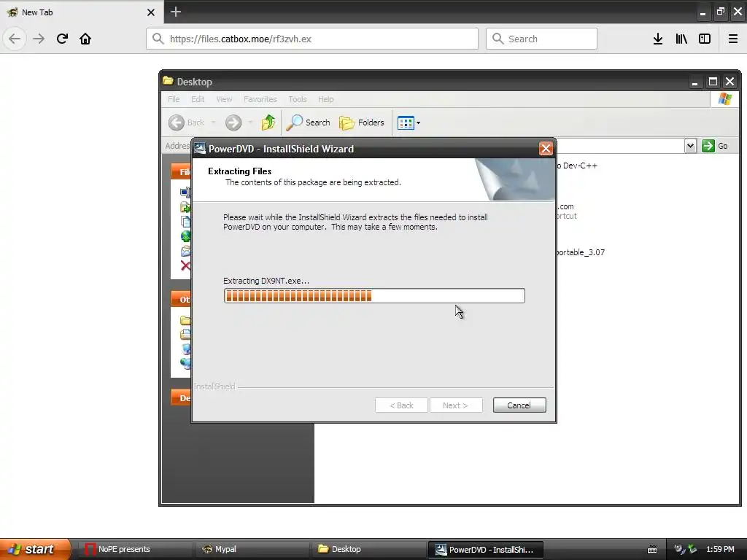Image resolution: width=747 pixels, height=560 pixels.
Task: Open the browser hamburger menu
Action: 733,39
